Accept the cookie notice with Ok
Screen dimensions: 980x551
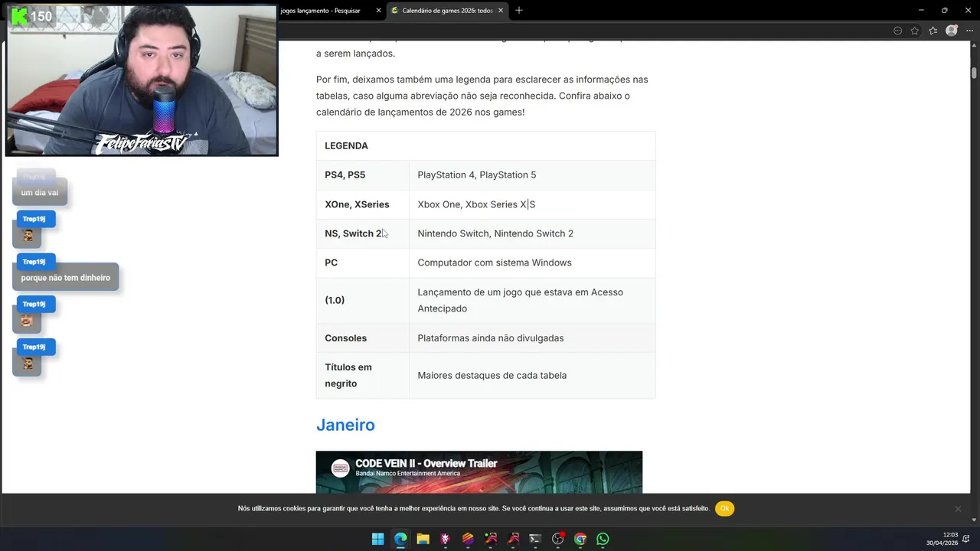coord(724,508)
